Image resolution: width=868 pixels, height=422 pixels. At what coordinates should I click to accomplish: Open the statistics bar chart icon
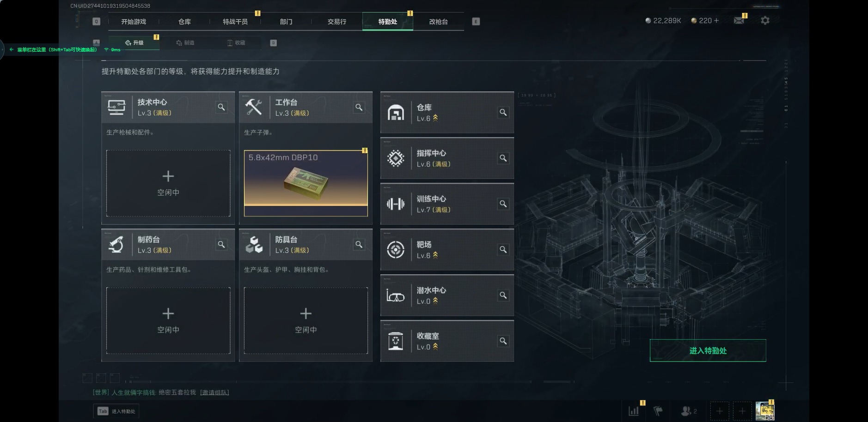click(634, 410)
